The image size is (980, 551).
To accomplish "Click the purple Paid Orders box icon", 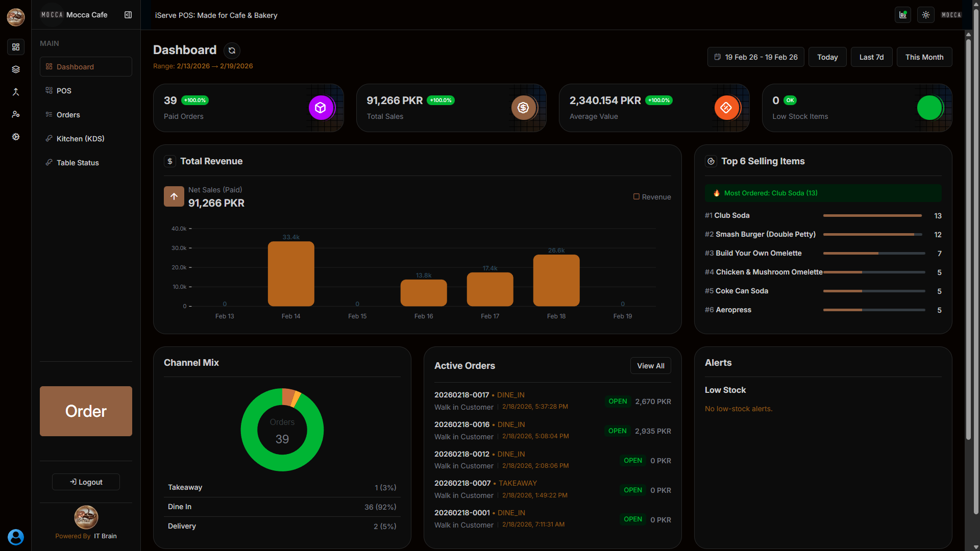I will [321, 108].
